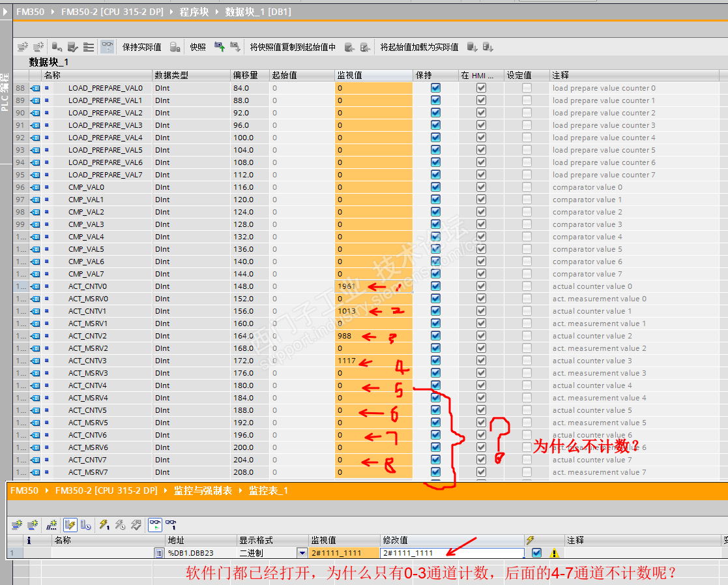
Task: Click FM350 in the top breadcrumb
Action: 30,12
